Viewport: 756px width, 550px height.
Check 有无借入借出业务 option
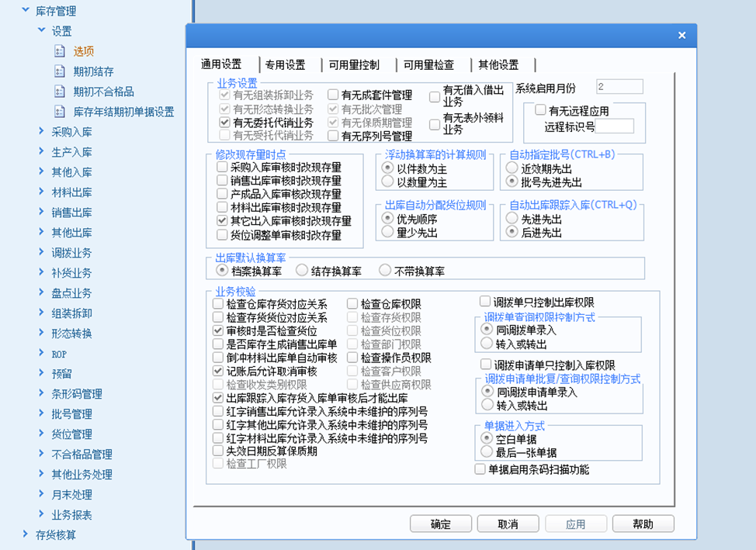(435, 97)
